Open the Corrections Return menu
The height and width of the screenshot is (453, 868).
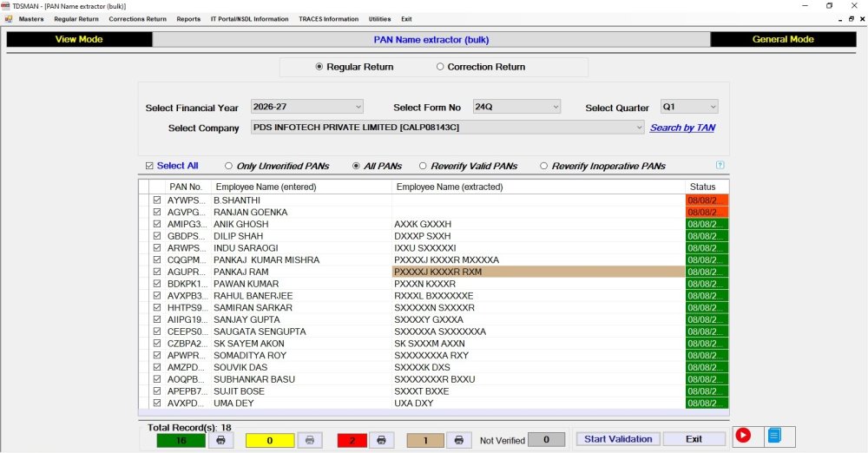pos(137,19)
